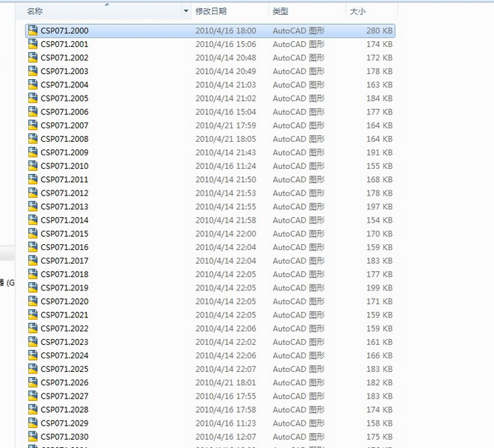Click the 199 KB size value
Viewport: 494px width, 448px height.
[380, 287]
